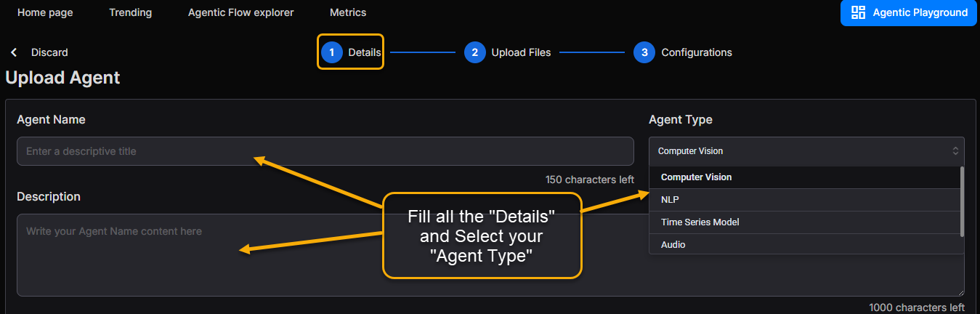Image resolution: width=980 pixels, height=314 pixels.
Task: Open the Agent Type combo box
Action: pos(799,151)
